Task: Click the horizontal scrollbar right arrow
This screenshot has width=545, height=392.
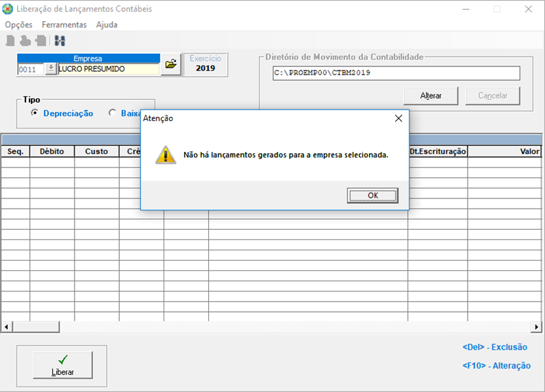Action: (536, 327)
